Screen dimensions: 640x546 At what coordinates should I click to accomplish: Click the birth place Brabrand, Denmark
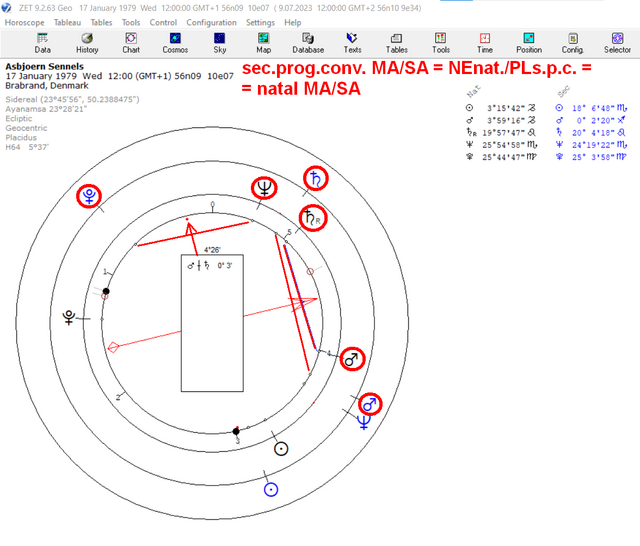click(x=47, y=86)
